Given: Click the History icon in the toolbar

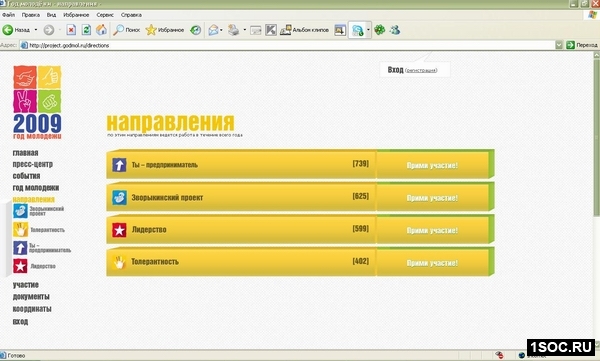Looking at the screenshot, I should (196, 30).
